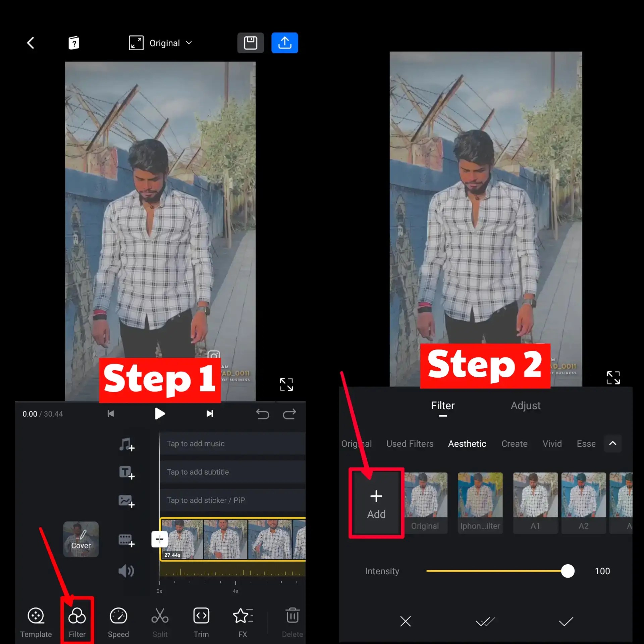644x644 pixels.
Task: Select the Aesthetic filter category
Action: (x=467, y=443)
